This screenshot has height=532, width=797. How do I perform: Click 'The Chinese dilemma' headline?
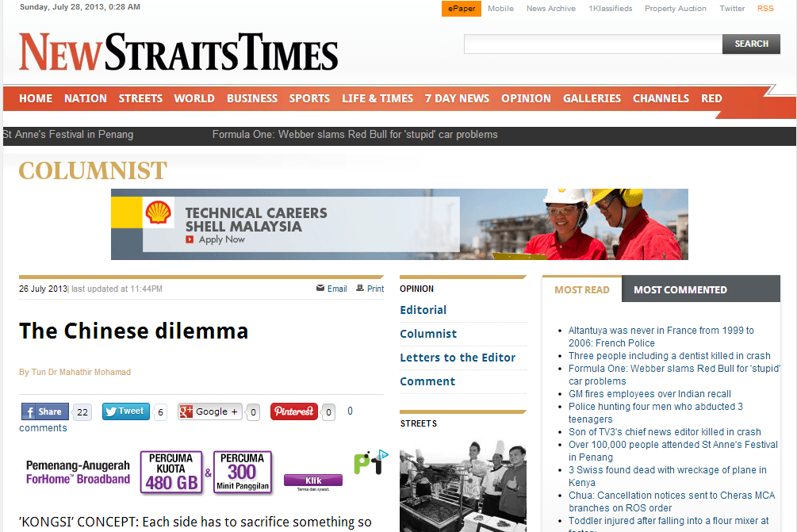[134, 331]
